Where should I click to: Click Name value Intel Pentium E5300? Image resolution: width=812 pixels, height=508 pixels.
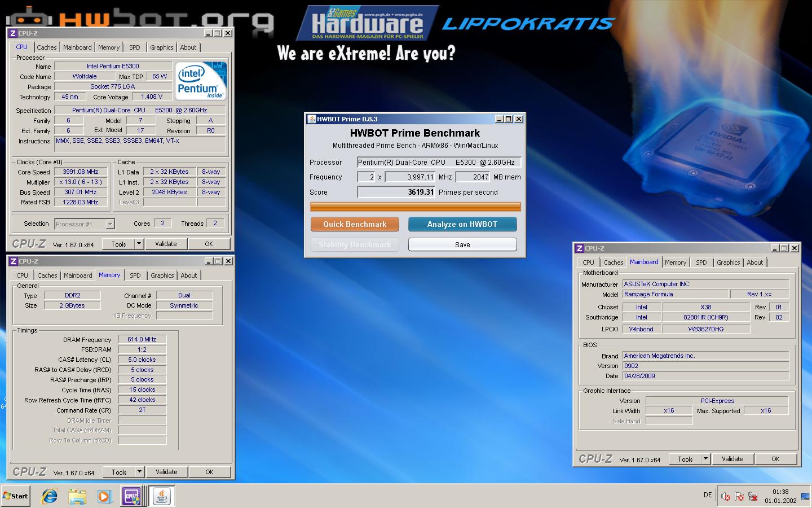(113, 66)
